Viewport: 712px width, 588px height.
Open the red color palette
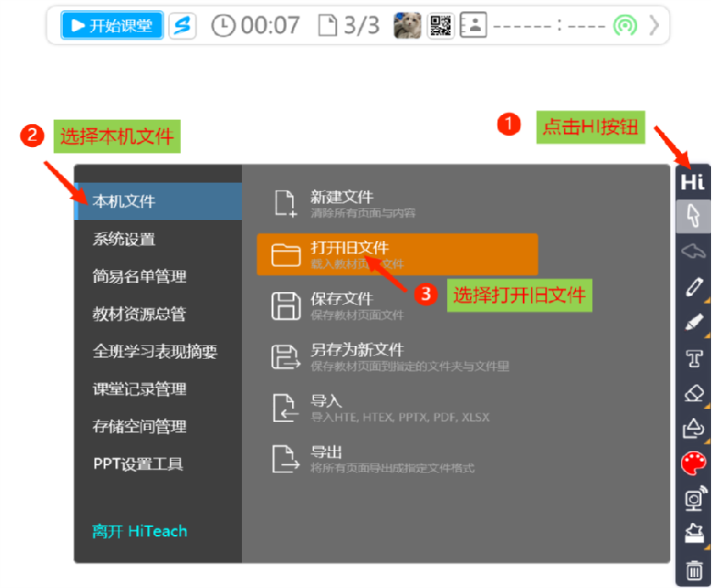[x=693, y=464]
